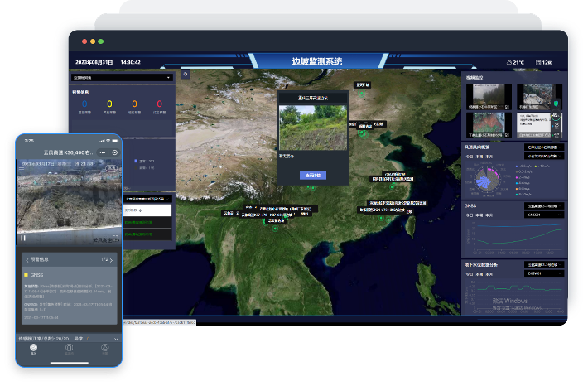The height and width of the screenshot is (386, 588).
Task: Toggle the >10m/s wind legend item
Action: (x=542, y=166)
